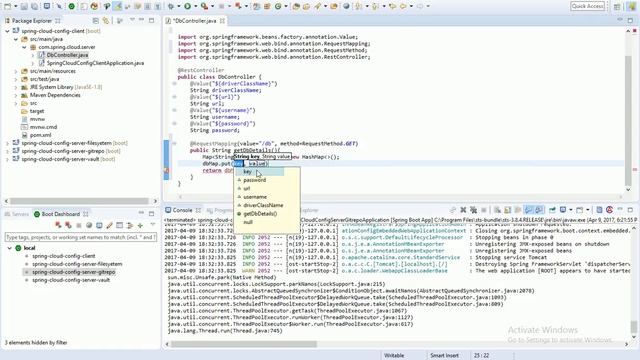Click Open Perspective icon beside Quick Access
Screen dimensions: 640x360
[617, 7]
